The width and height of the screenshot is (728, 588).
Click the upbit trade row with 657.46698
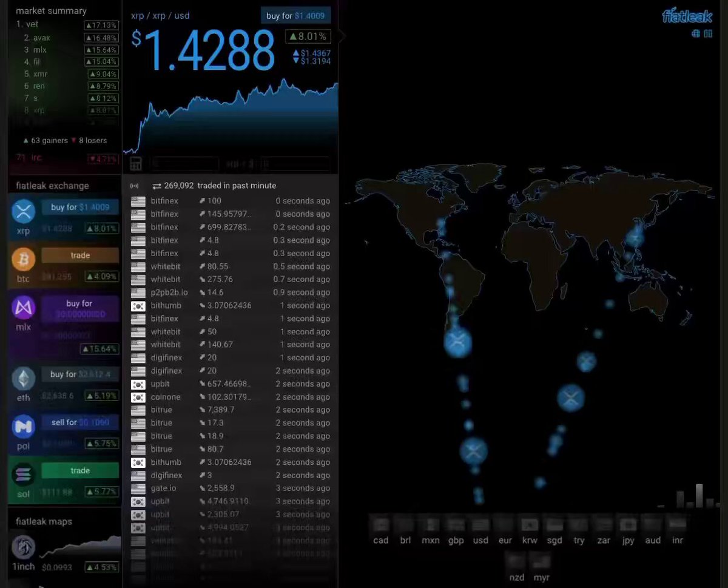coord(231,384)
